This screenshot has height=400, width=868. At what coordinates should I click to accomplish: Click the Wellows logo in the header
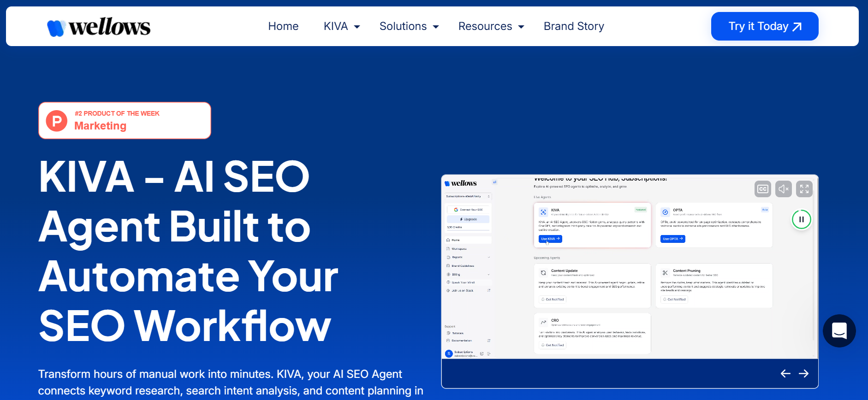(x=99, y=27)
